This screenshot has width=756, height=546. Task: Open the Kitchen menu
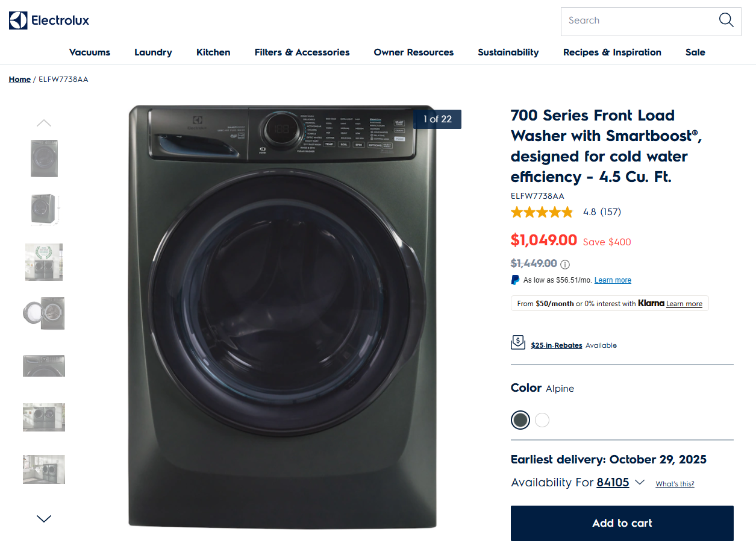pyautogui.click(x=213, y=52)
